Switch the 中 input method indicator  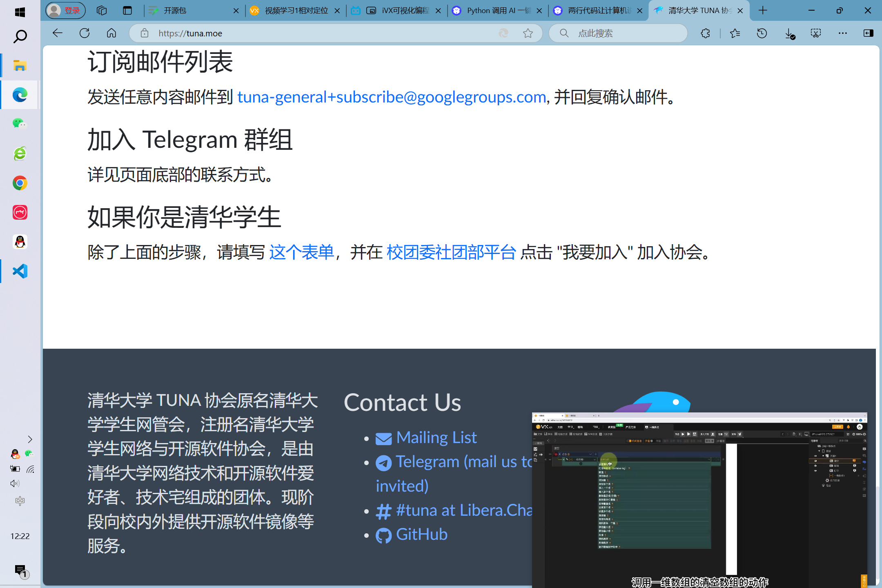[20, 501]
